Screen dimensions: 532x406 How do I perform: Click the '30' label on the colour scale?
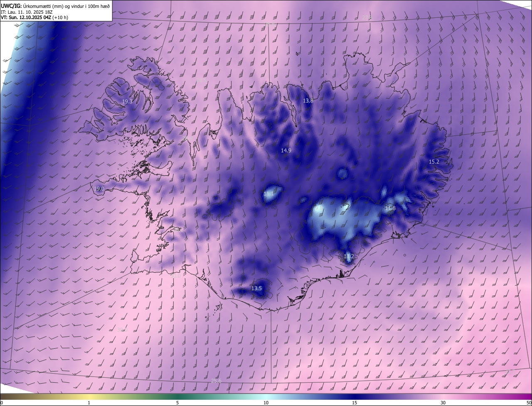443,403
